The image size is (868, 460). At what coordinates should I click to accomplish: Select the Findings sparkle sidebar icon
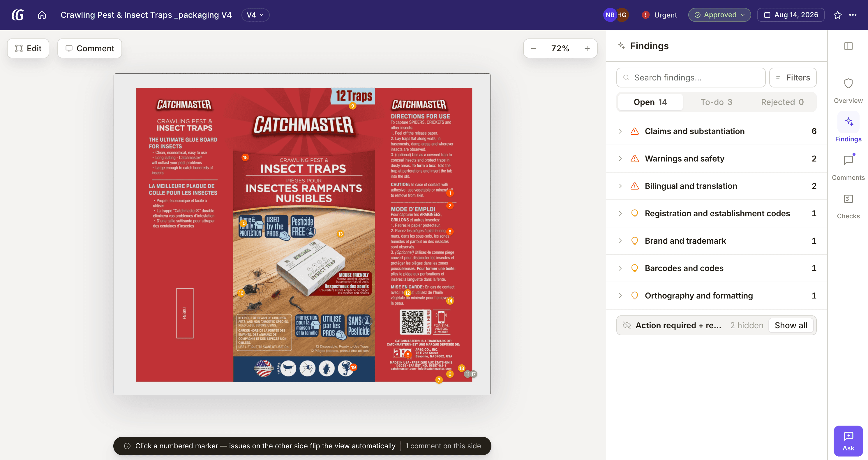[x=848, y=122]
